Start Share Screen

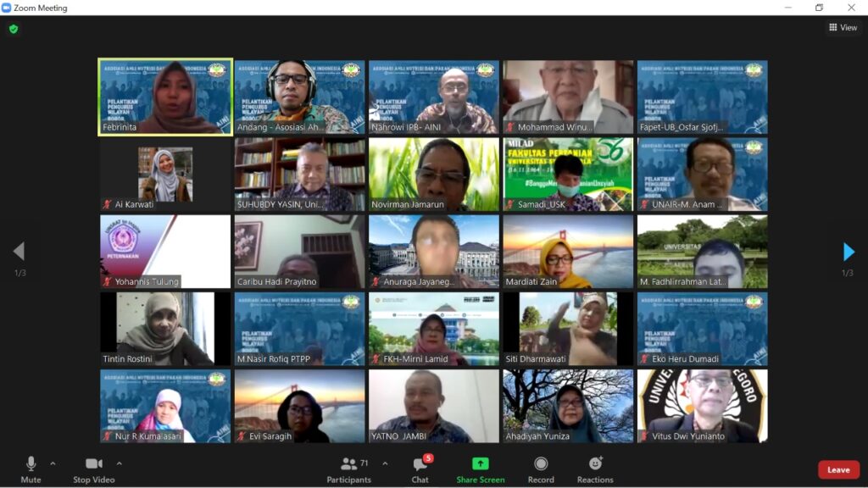click(x=481, y=469)
